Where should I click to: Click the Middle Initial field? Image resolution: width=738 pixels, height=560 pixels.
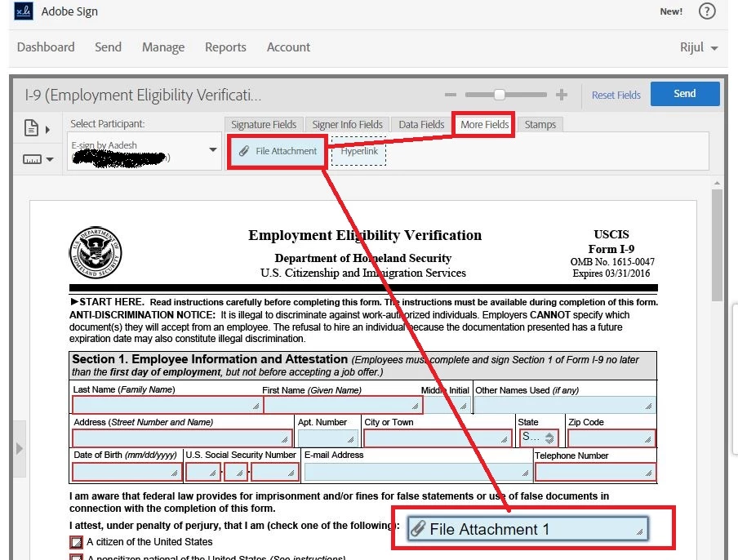click(x=447, y=405)
